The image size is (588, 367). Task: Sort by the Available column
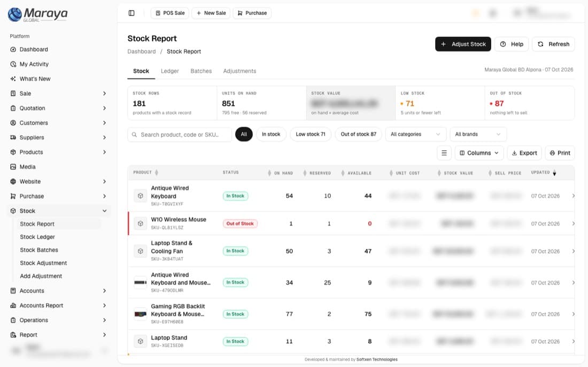(356, 173)
